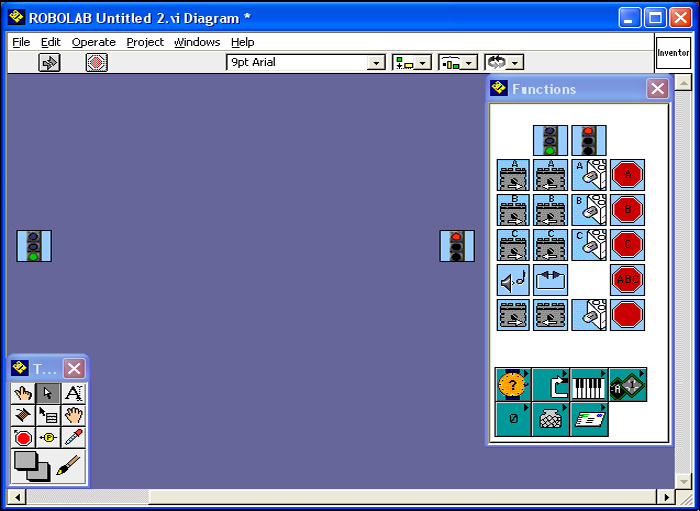Open the Operate menu

coord(93,42)
